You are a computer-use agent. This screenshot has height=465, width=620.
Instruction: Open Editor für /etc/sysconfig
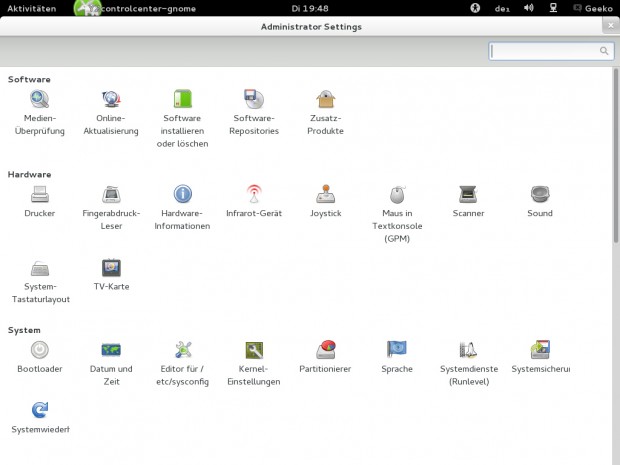[x=182, y=363]
